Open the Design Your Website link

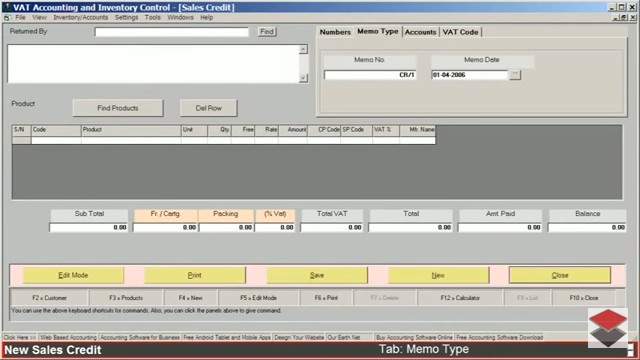pos(299,338)
